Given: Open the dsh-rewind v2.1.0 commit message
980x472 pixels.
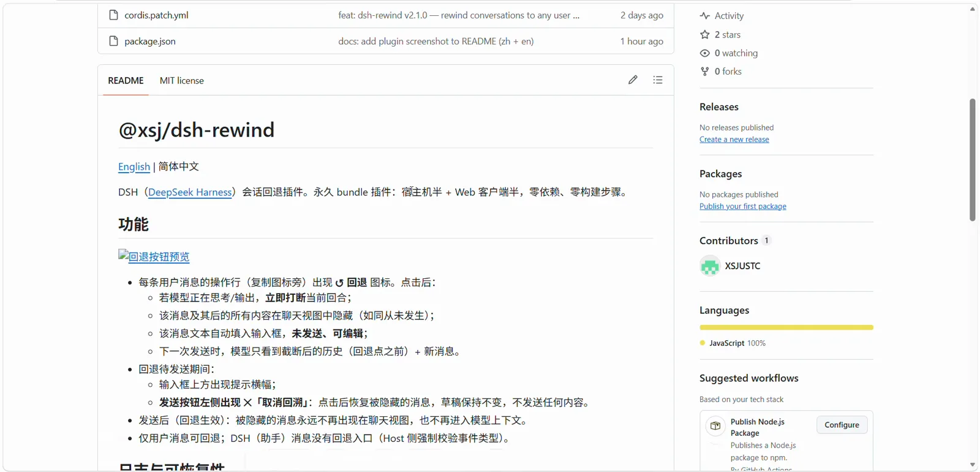Looking at the screenshot, I should [x=459, y=15].
